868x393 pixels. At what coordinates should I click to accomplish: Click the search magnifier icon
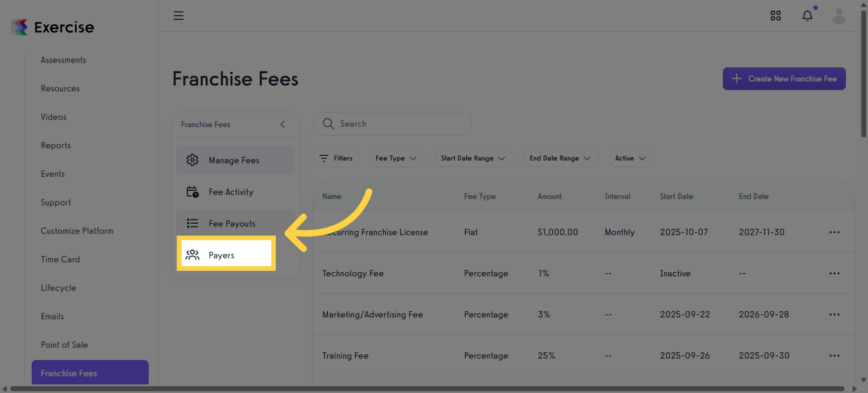pos(328,124)
